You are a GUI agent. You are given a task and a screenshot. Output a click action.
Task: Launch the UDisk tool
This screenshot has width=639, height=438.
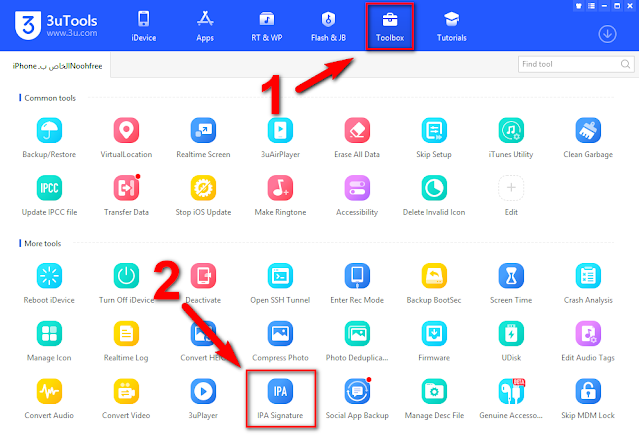pyautogui.click(x=511, y=333)
